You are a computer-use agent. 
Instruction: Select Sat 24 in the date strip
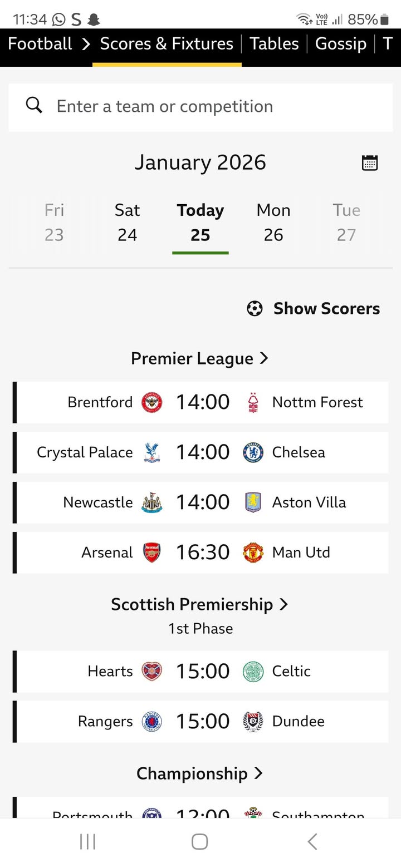[127, 223]
